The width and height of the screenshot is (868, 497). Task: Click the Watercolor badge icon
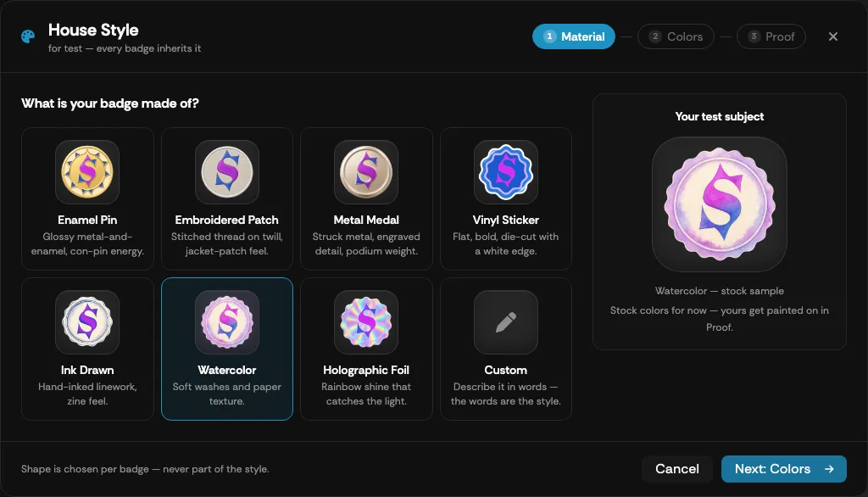(227, 322)
